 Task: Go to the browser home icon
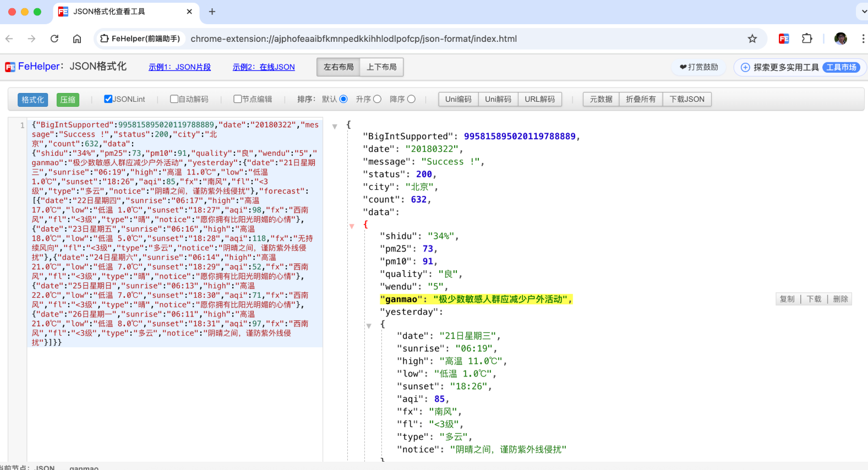point(77,39)
